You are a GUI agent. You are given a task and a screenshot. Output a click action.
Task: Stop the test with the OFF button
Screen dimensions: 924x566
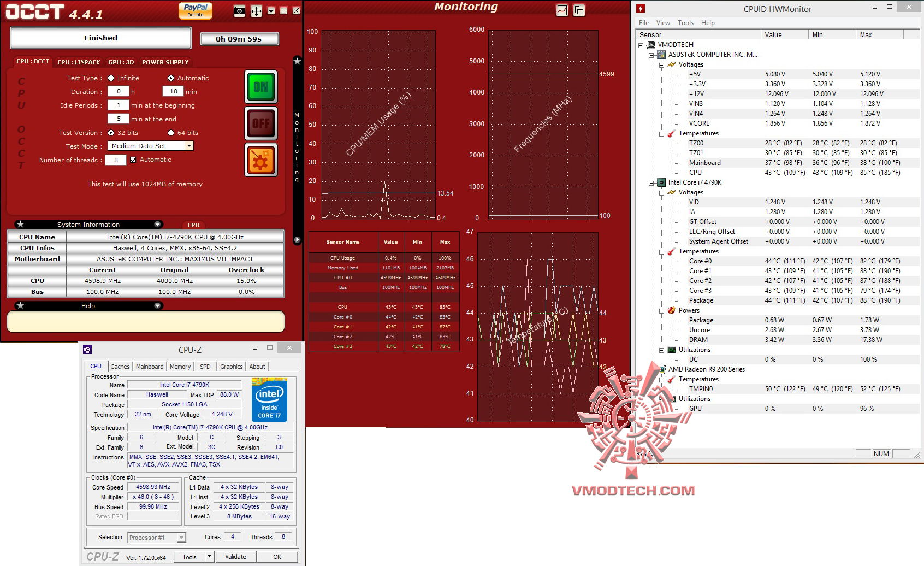(x=261, y=123)
